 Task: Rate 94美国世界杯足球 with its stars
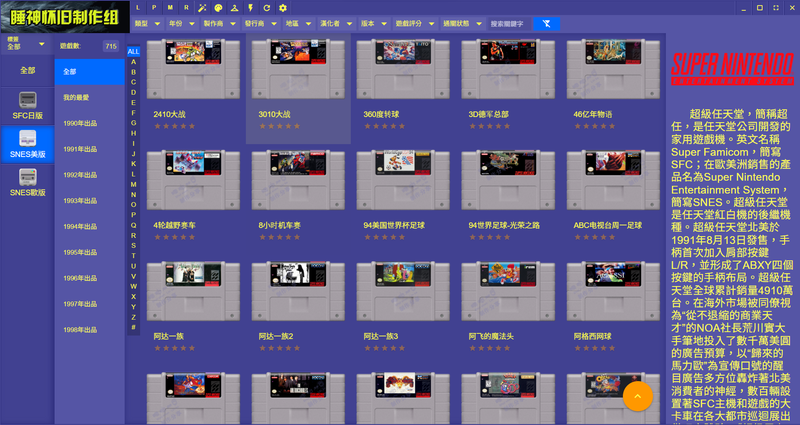coord(385,237)
